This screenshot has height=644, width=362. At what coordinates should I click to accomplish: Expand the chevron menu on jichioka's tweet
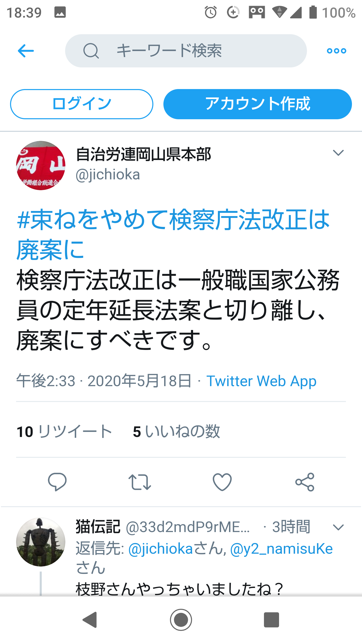point(338,153)
